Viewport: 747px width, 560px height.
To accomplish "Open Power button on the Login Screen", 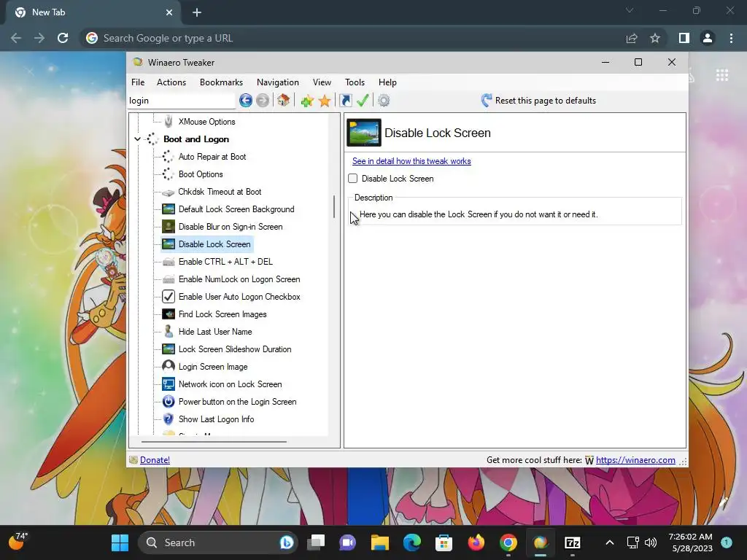I will 237,402.
